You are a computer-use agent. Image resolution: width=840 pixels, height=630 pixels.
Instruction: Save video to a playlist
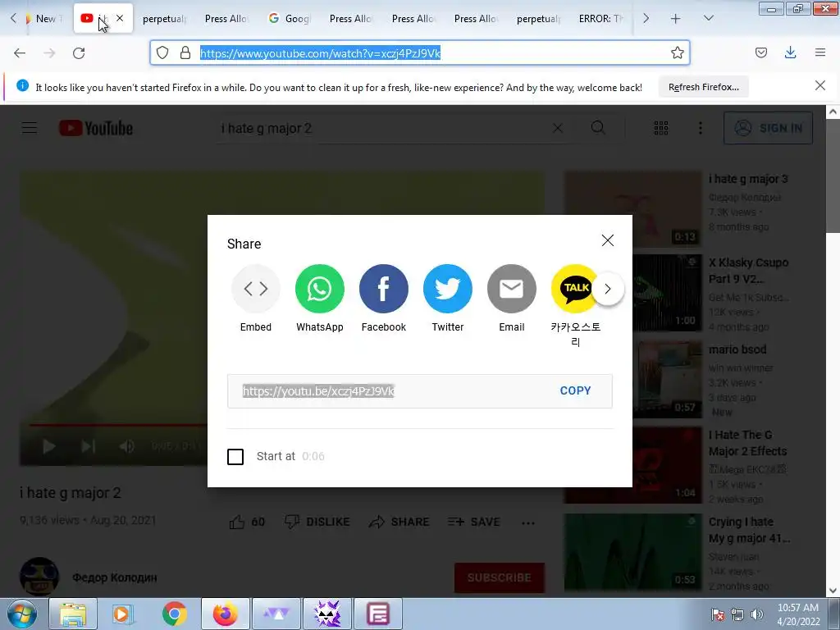(473, 522)
